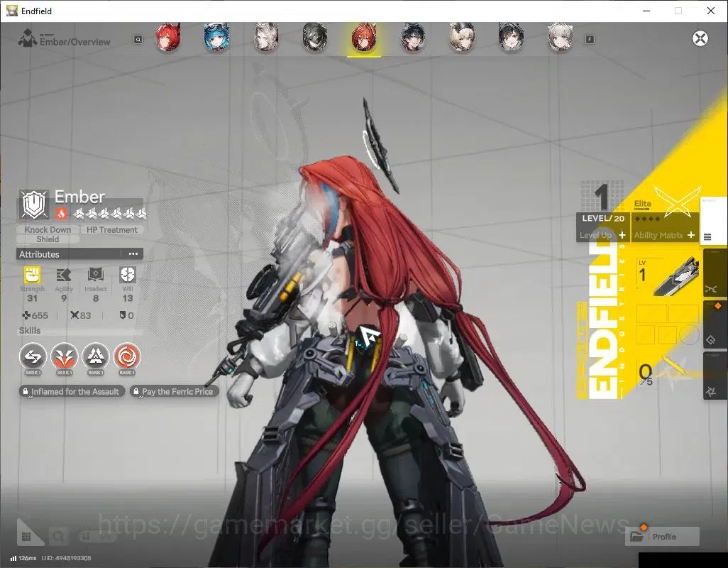Open the second skill with orange V icon
This screenshot has width=728, height=568.
(x=64, y=356)
